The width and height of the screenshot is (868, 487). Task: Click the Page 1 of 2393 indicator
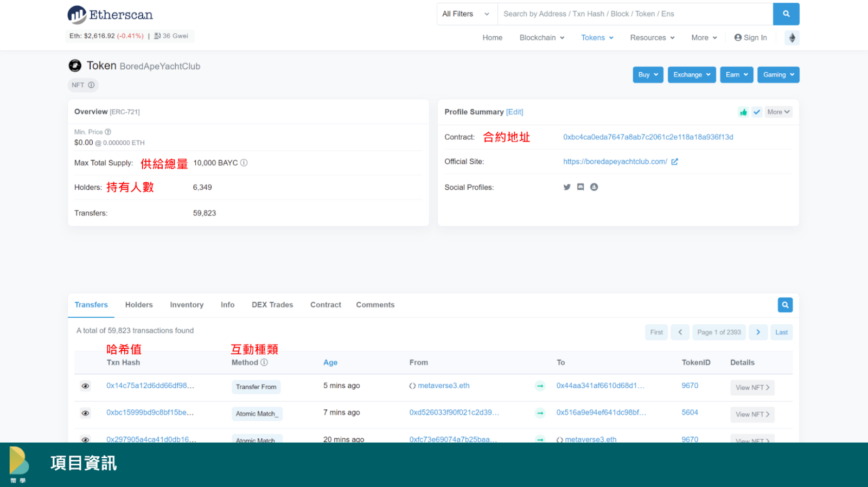click(x=719, y=332)
